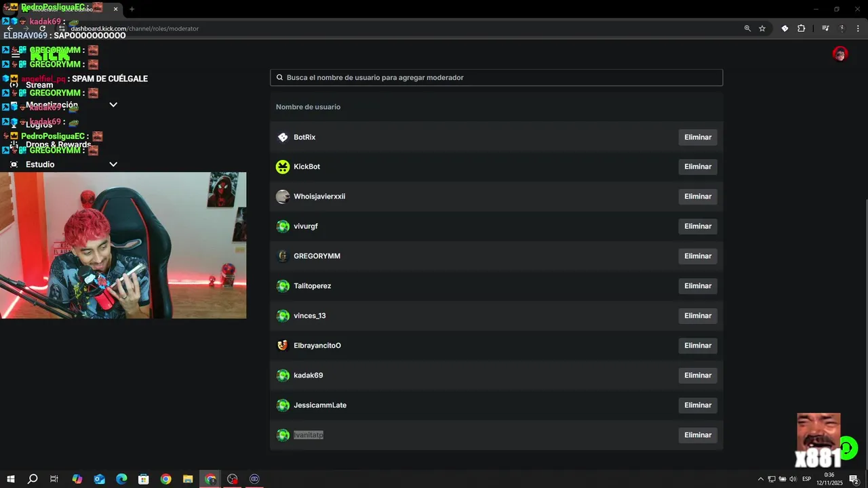Remove KickBot as moderator

(x=698, y=167)
